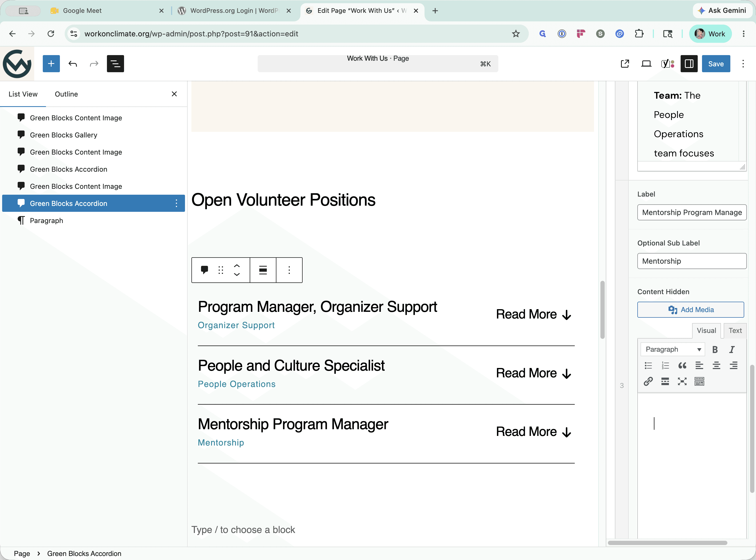756x560 pixels.
Task: Click the drag handle in block toolbar
Action: tap(221, 270)
